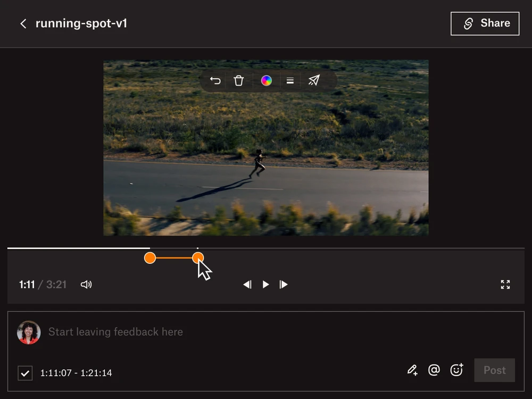Viewport: 532px width, 399px height.
Task: Click the pencil drawing icon near Post
Action: point(412,370)
